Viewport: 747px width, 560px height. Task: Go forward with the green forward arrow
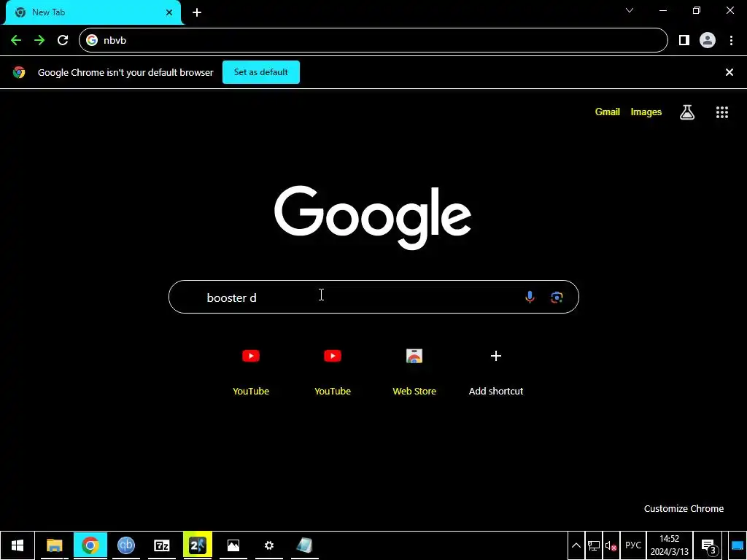39,41
